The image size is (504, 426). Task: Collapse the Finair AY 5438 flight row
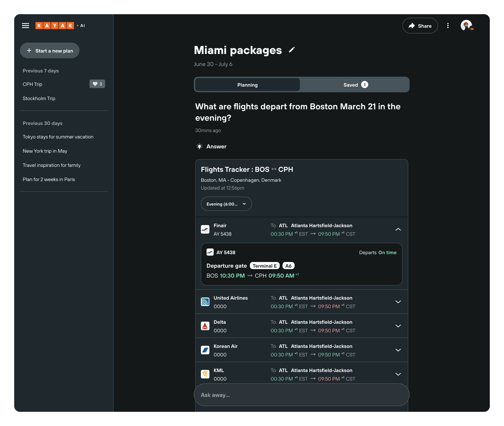click(x=398, y=230)
